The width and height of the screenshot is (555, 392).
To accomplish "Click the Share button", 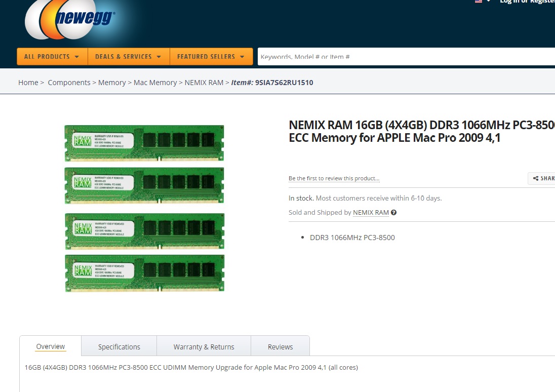I will 541,178.
